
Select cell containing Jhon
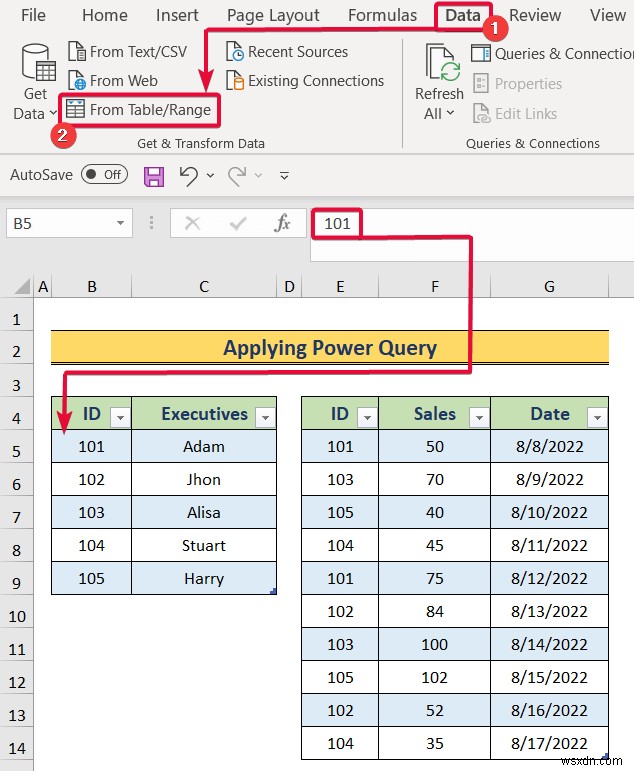[x=204, y=479]
